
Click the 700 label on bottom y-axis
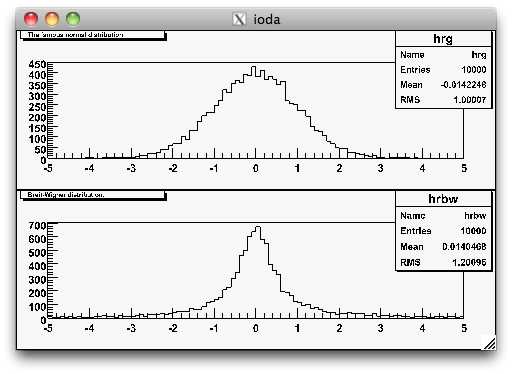click(37, 226)
